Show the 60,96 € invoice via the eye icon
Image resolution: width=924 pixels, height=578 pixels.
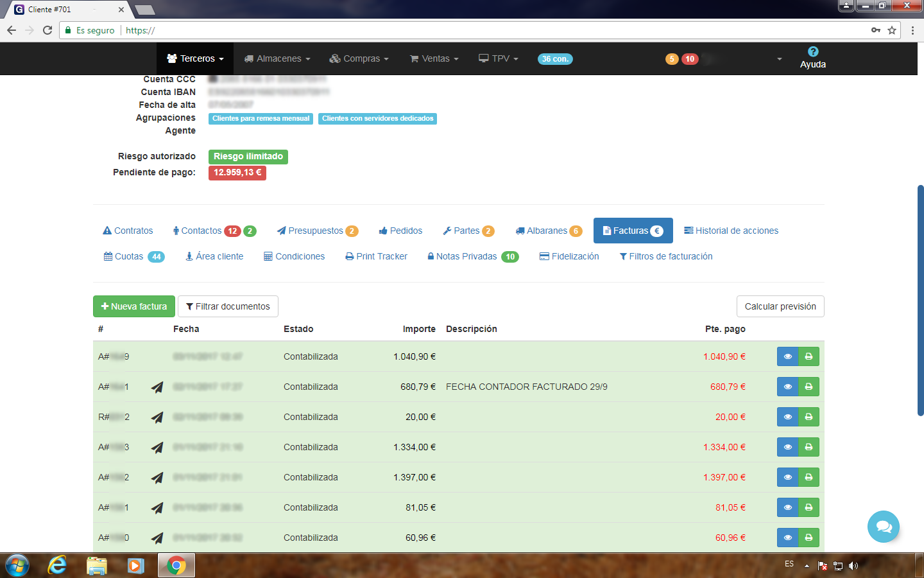pyautogui.click(x=787, y=538)
